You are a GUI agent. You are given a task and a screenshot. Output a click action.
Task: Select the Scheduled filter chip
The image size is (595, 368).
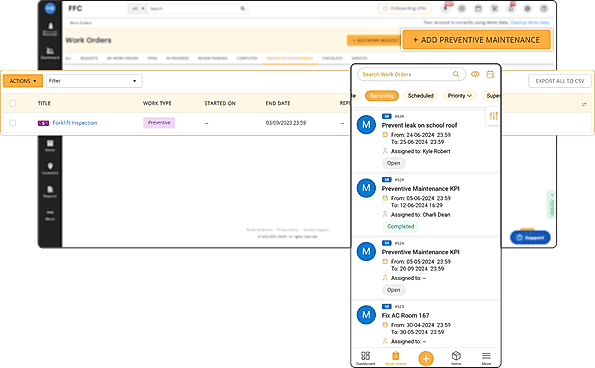(x=420, y=96)
